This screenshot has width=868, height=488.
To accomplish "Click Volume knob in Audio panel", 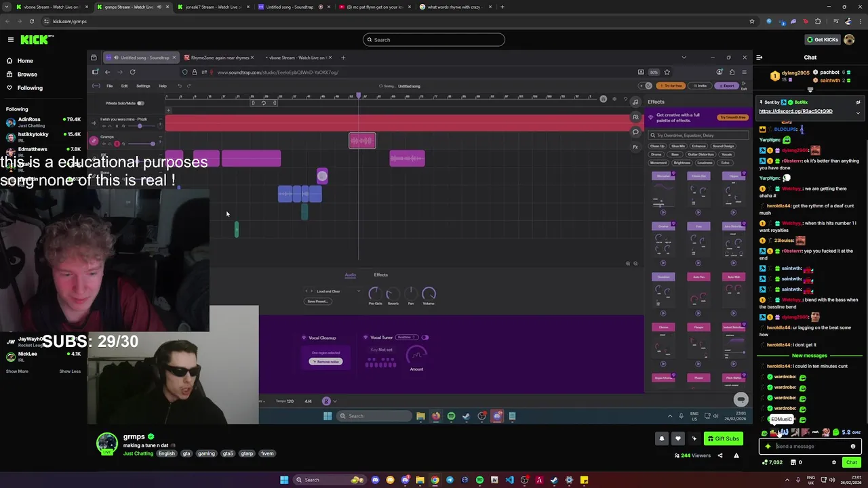I will (x=429, y=293).
